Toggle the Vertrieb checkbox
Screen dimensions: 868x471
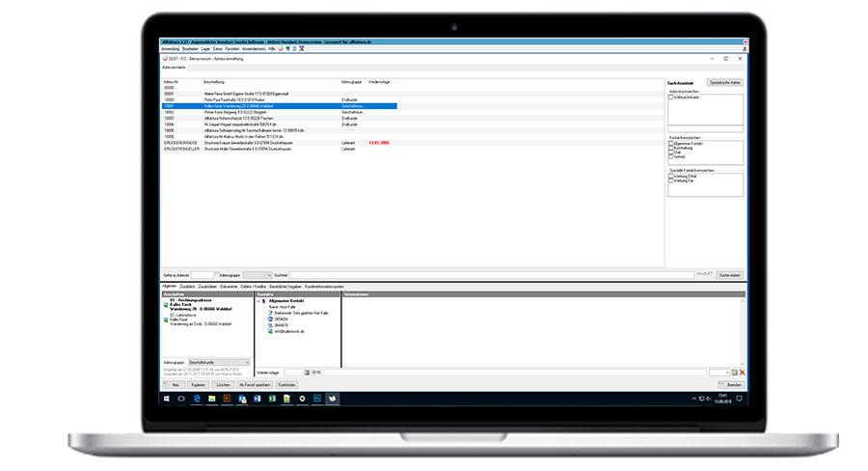671,157
